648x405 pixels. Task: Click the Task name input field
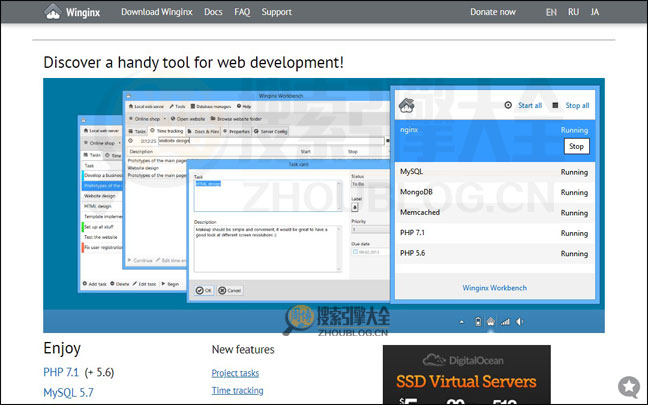[x=268, y=196]
